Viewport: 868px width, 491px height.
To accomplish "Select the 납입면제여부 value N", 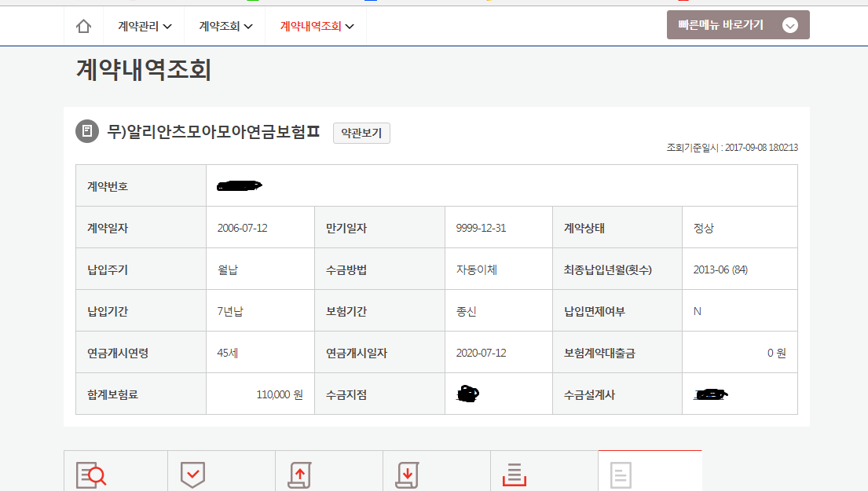I will pos(698,312).
